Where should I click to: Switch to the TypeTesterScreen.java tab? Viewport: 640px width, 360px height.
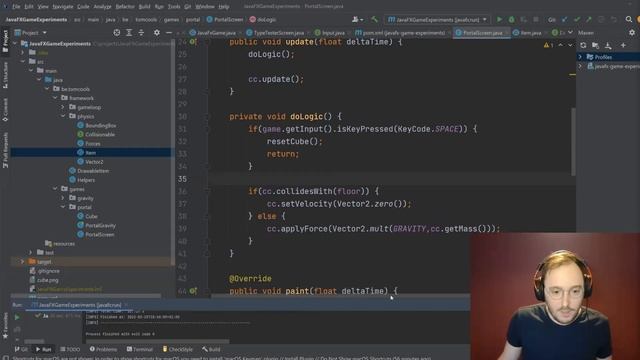tap(276, 33)
